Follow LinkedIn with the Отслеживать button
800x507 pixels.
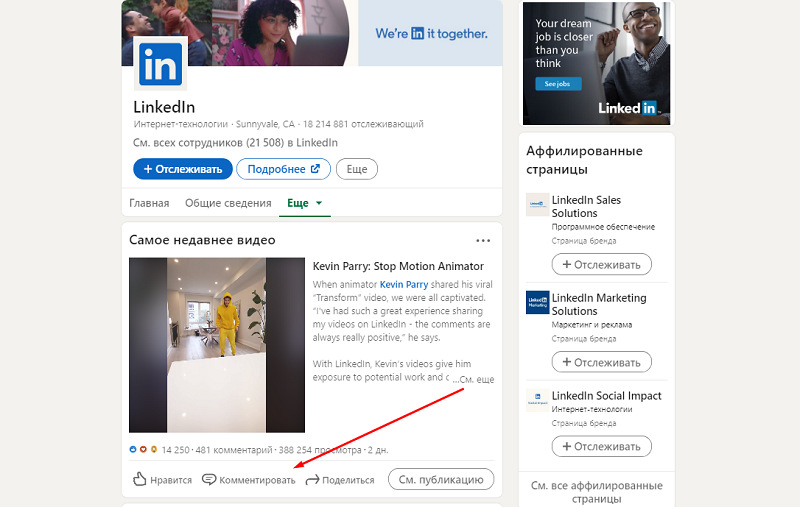[x=183, y=169]
